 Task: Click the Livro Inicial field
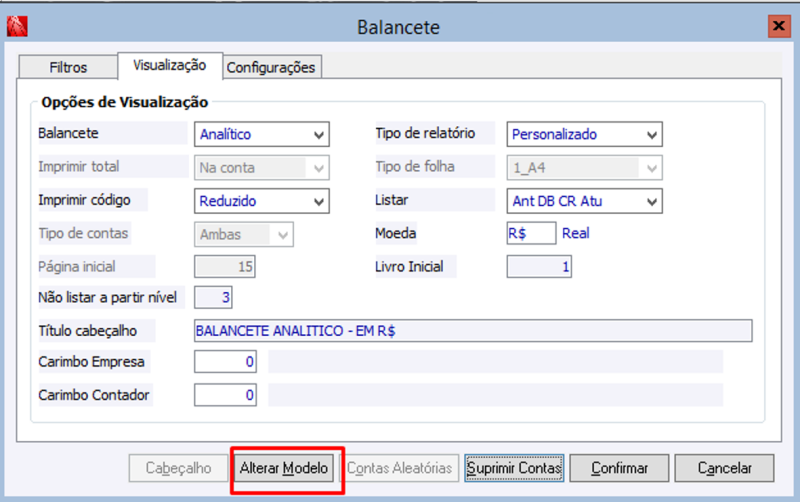[539, 266]
